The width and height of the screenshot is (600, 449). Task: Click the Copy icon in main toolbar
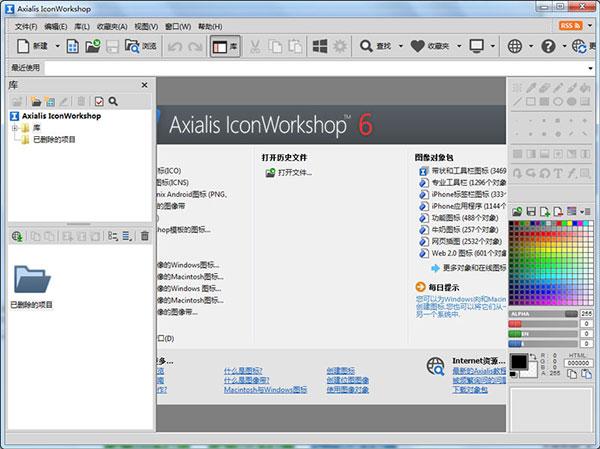(x=275, y=47)
